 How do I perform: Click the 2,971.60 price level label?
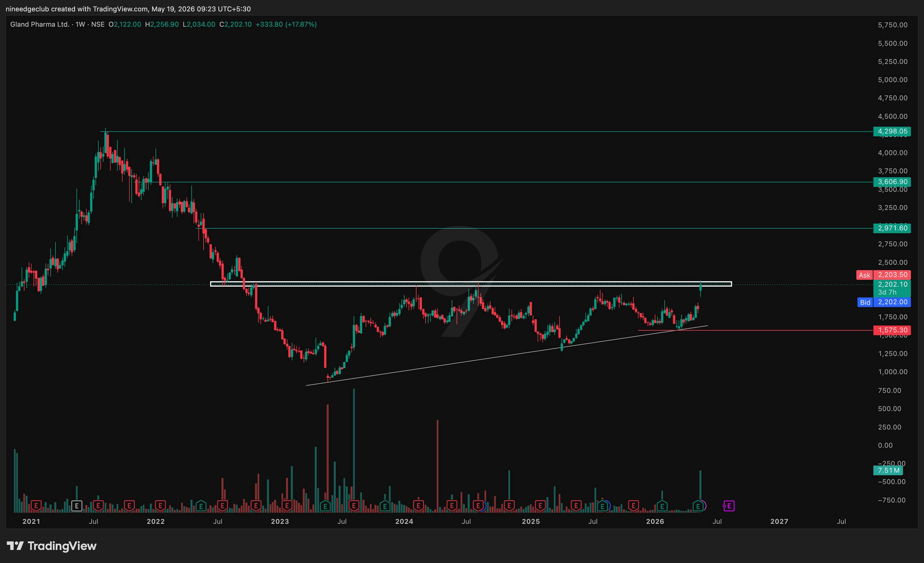tap(892, 228)
